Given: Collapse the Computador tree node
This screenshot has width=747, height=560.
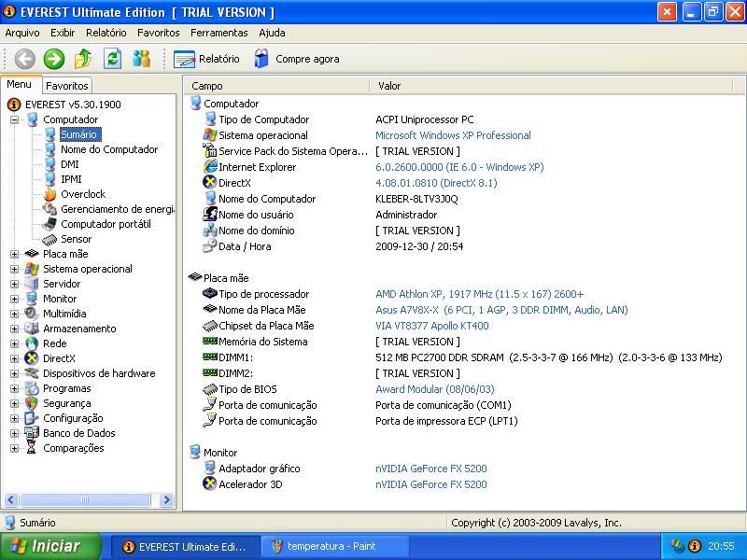Looking at the screenshot, I should (14, 119).
